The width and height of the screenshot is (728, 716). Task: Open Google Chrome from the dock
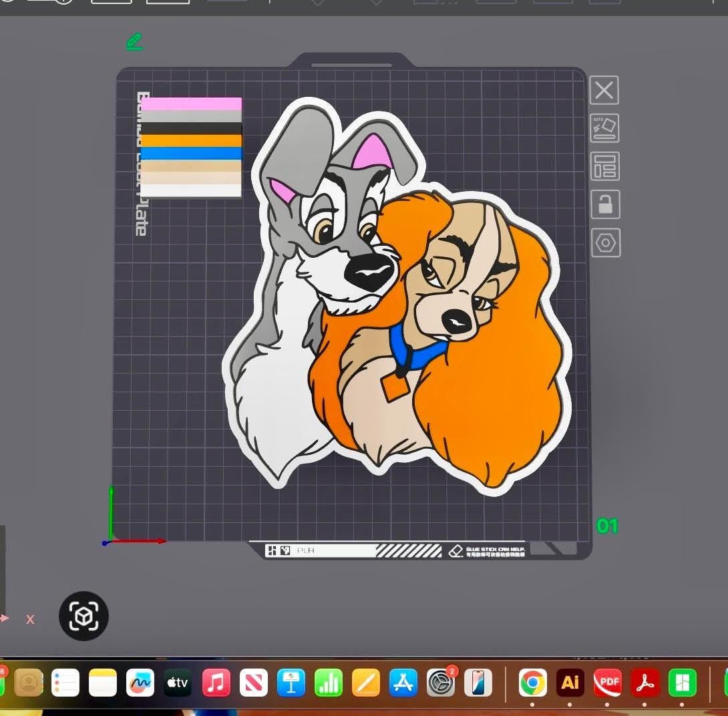tap(532, 683)
